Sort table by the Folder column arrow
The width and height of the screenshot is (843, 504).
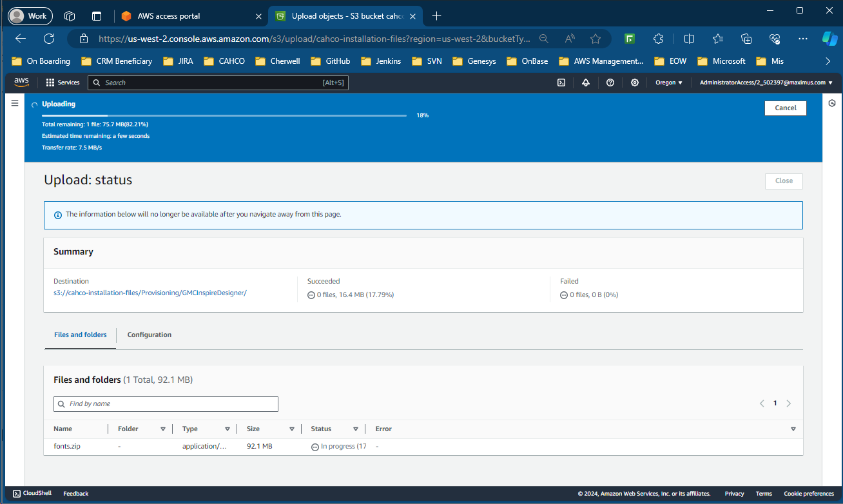click(163, 429)
